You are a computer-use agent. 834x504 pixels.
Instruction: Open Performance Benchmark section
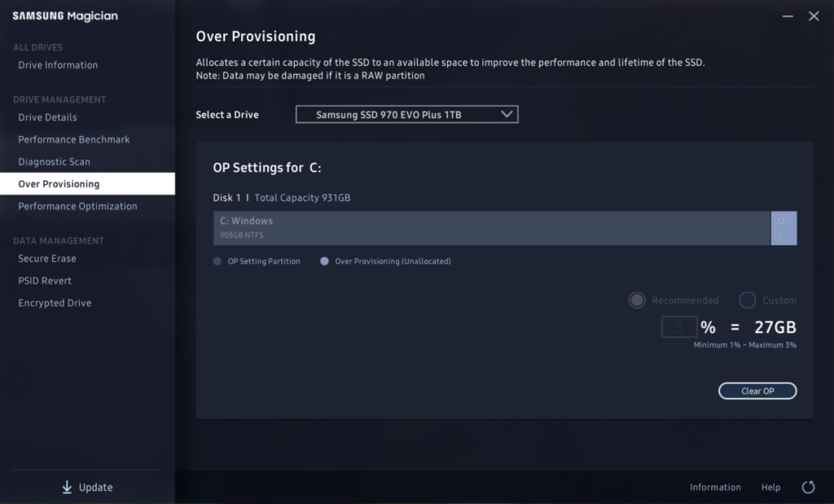(x=74, y=140)
